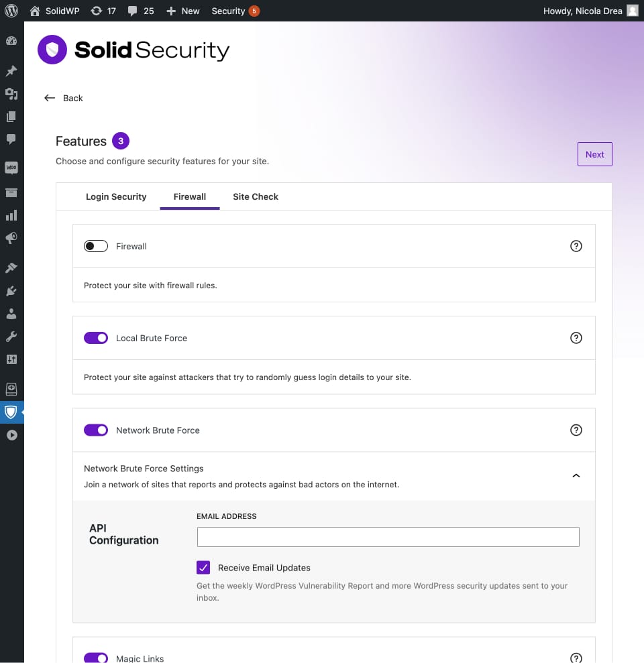Click the Next button
This screenshot has width=644, height=663.
[594, 154]
